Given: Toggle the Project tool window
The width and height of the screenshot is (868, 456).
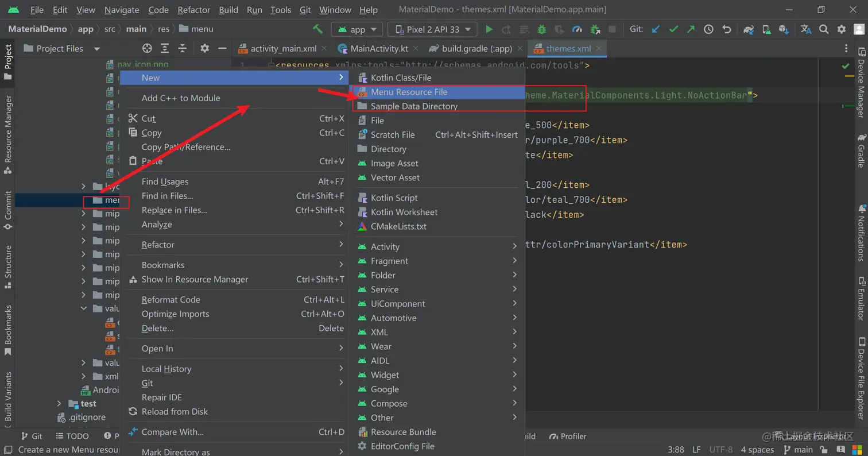Looking at the screenshot, I should (8, 63).
